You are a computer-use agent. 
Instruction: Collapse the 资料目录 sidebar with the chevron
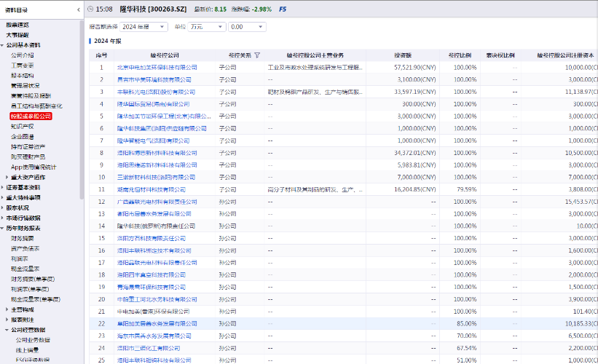click(79, 10)
